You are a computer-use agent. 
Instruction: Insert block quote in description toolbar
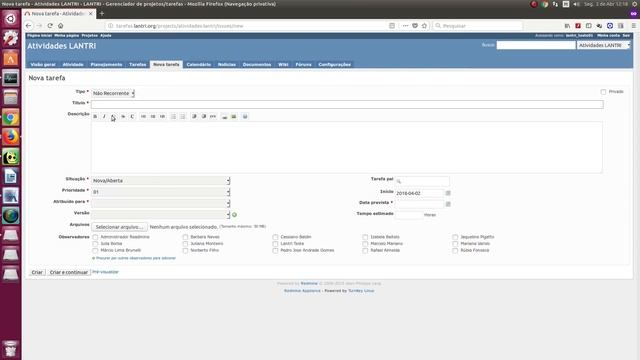pyautogui.click(x=194, y=117)
